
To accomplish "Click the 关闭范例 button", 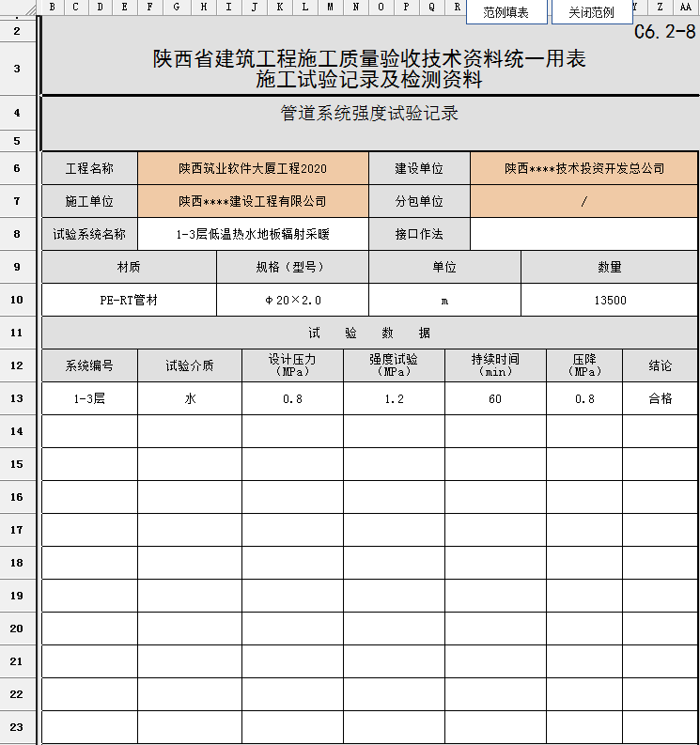I will 592,12.
